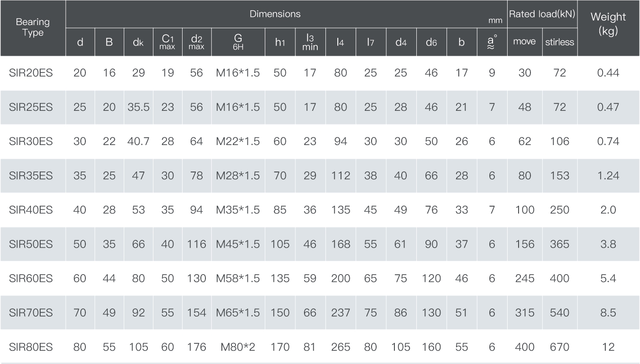Image resolution: width=640 pixels, height=364 pixels.
Task: Select the SIR35ES row label
Action: pyautogui.click(x=31, y=176)
